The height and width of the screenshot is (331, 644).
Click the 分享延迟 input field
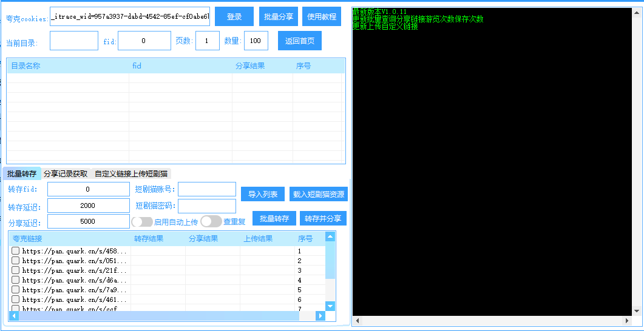click(88, 221)
